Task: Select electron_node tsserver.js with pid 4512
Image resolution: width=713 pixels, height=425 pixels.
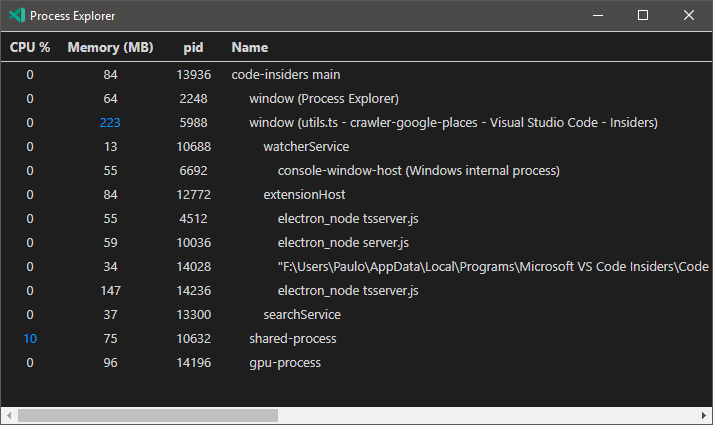Action: click(x=356, y=219)
